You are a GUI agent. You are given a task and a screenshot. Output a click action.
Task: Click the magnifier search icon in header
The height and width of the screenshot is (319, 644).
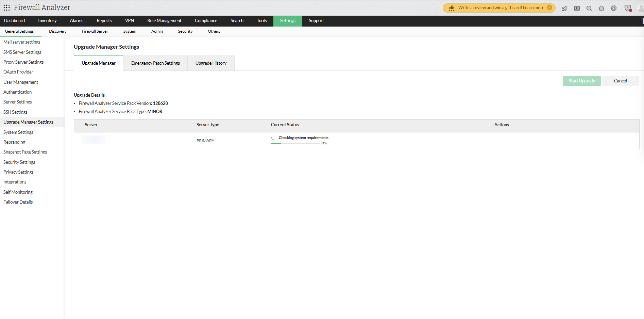click(589, 9)
